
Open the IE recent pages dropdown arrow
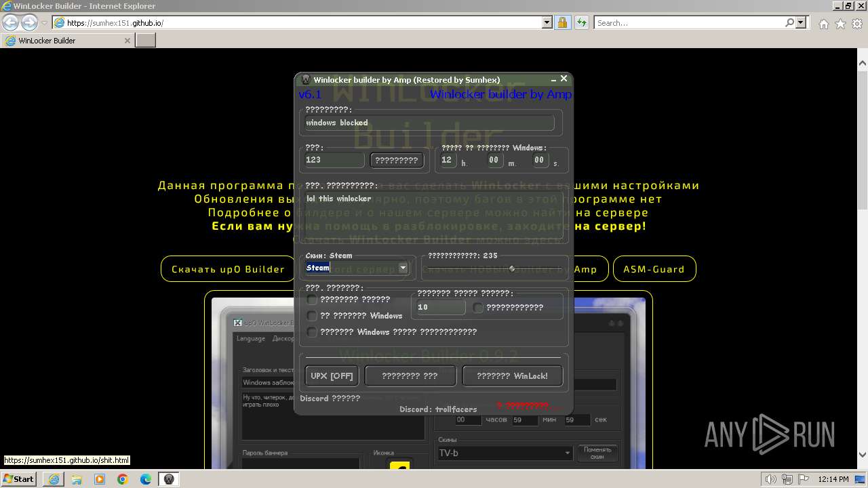click(44, 23)
